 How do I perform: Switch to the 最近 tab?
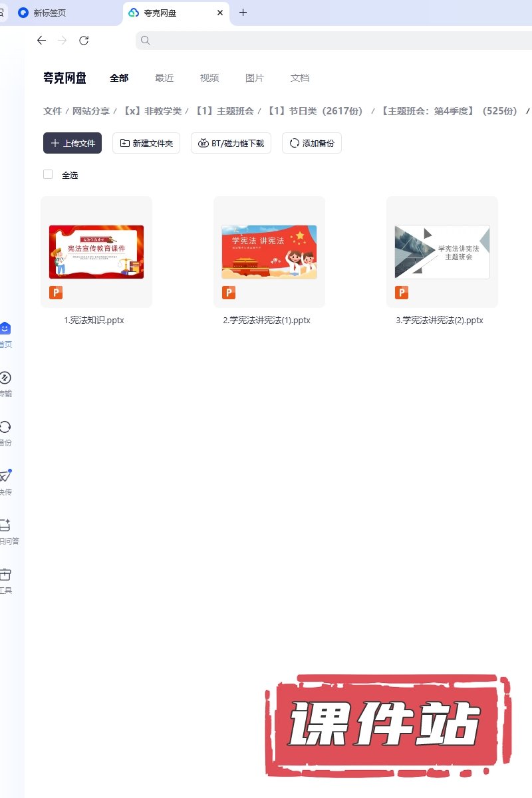click(164, 78)
